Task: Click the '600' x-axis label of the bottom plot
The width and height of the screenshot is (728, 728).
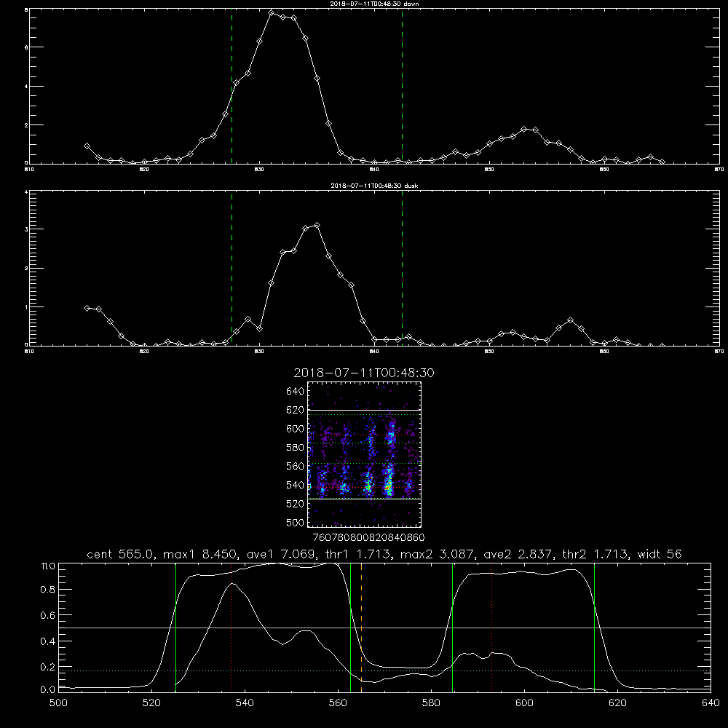Action: (x=525, y=703)
